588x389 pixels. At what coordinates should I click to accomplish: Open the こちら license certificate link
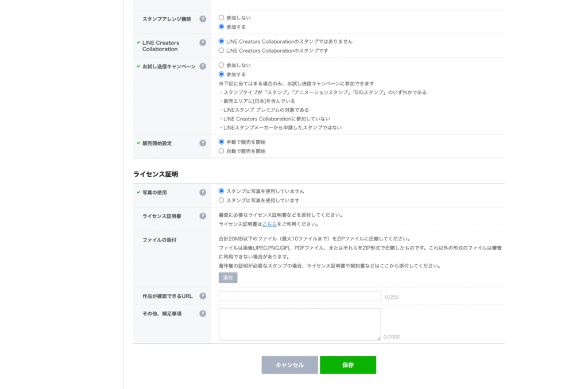[269, 224]
